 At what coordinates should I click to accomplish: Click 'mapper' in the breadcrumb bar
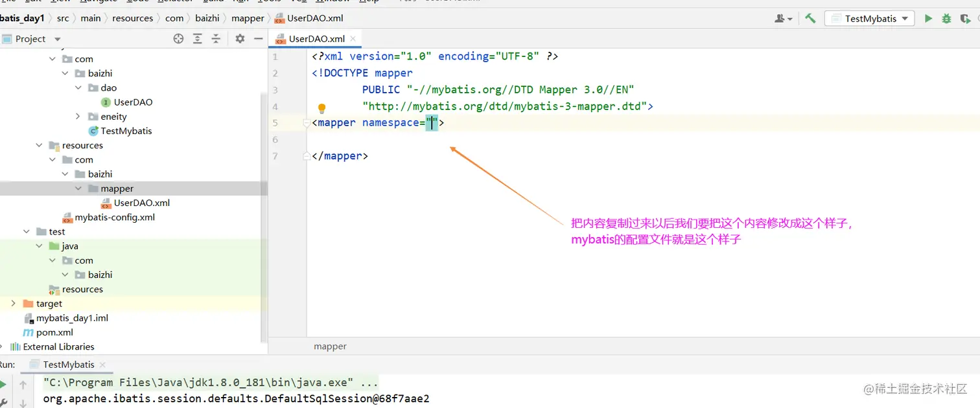248,18
